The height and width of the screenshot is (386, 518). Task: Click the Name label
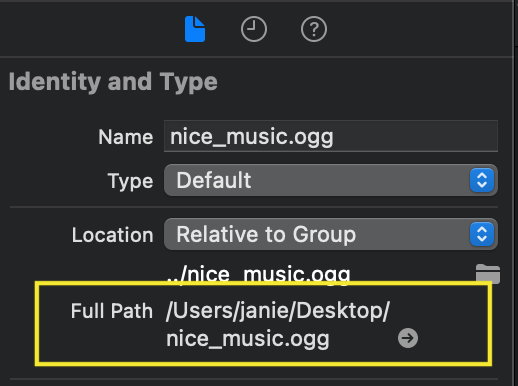point(126,137)
